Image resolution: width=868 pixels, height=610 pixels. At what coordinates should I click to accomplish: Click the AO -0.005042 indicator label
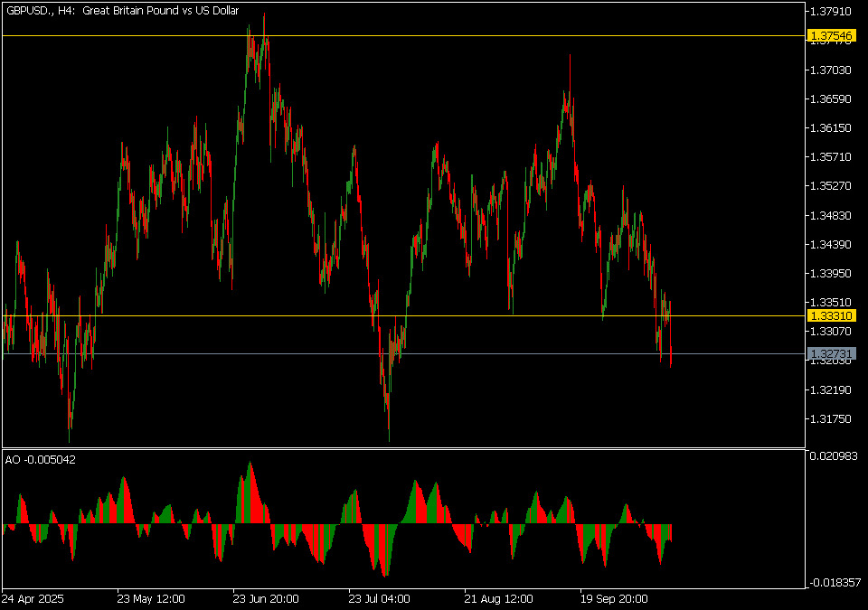pos(41,459)
